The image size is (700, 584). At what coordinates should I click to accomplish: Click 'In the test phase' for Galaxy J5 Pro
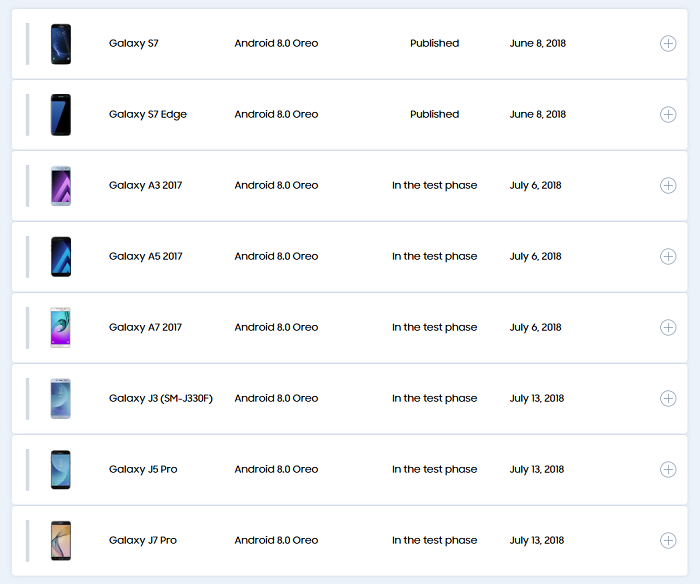[x=434, y=469]
